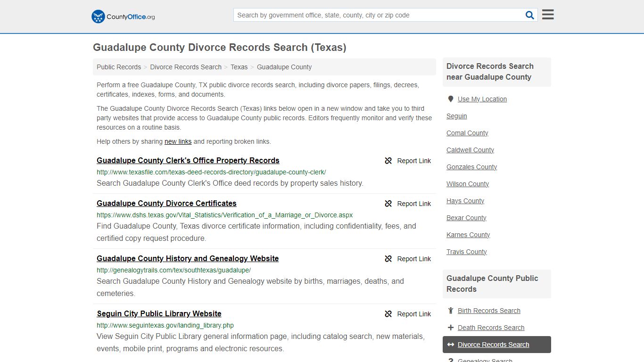Select Hays County

tap(465, 201)
